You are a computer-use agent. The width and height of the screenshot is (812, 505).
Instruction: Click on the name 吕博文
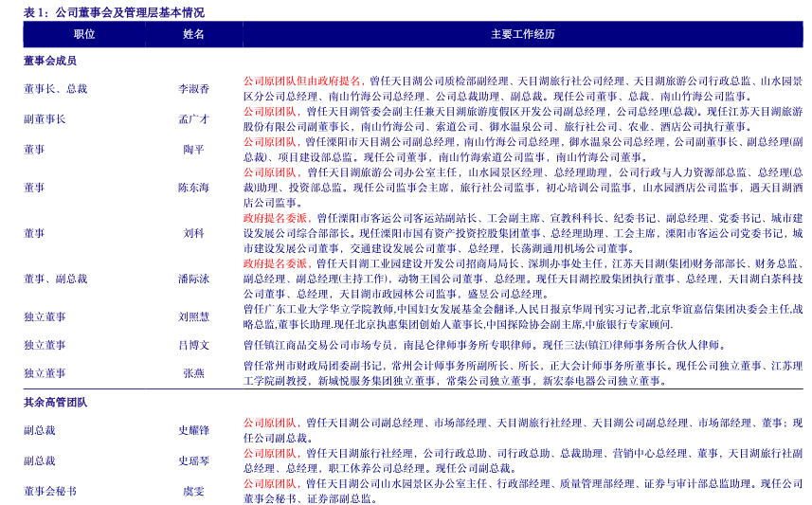pos(194,345)
